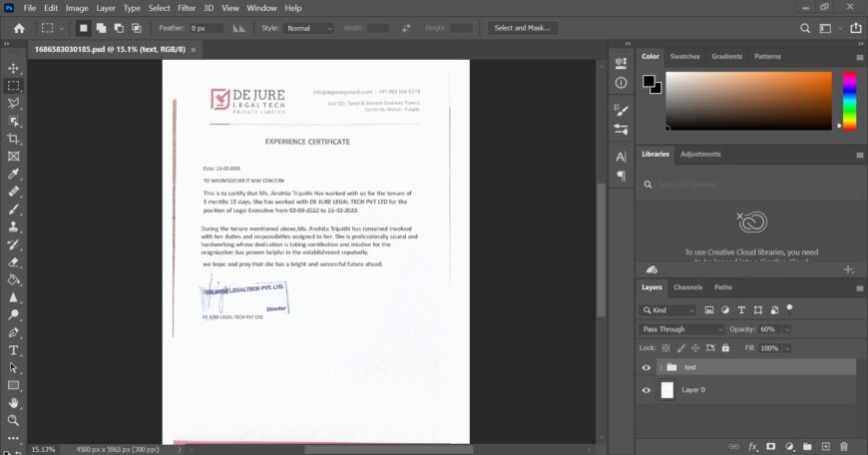Viewport: 868px width, 455px height.
Task: Switch to the Channels tab
Action: point(687,287)
